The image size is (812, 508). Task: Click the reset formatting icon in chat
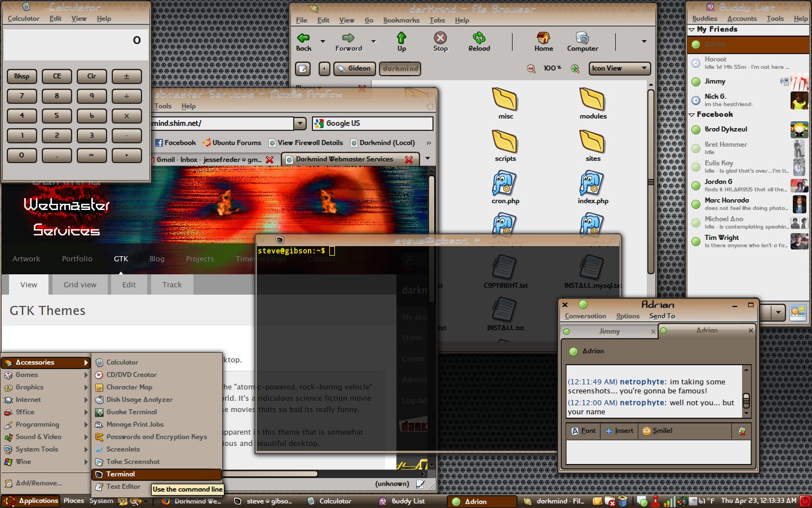(x=742, y=431)
